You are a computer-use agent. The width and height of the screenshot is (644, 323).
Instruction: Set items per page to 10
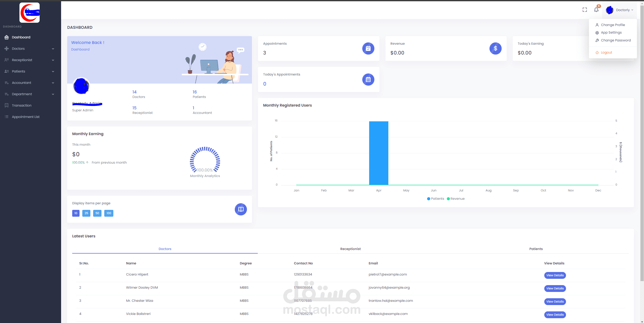[76, 213]
